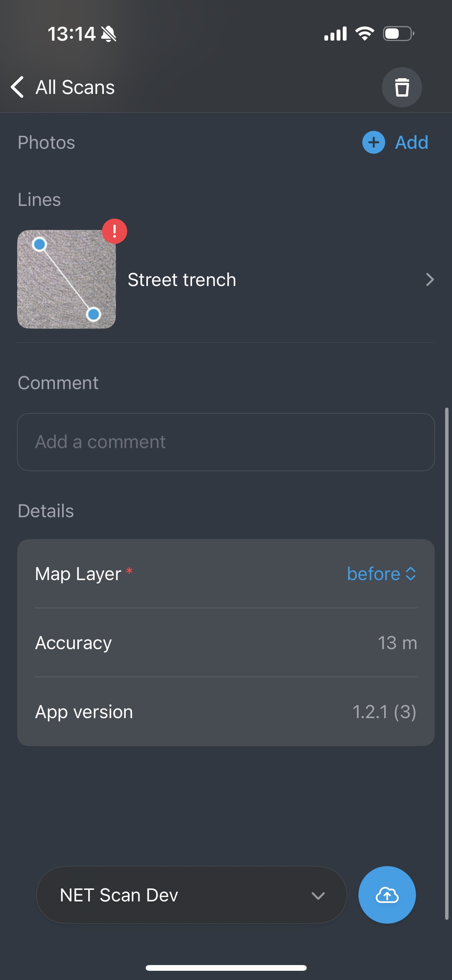Tap the cellular signal bars icon
Screen dimensions: 452x980
pyautogui.click(x=335, y=34)
